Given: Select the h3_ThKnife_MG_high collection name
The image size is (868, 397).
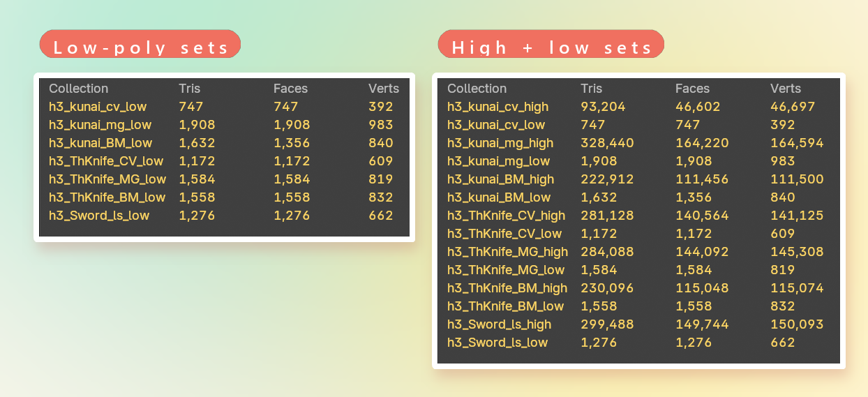Looking at the screenshot, I should pyautogui.click(x=508, y=252).
